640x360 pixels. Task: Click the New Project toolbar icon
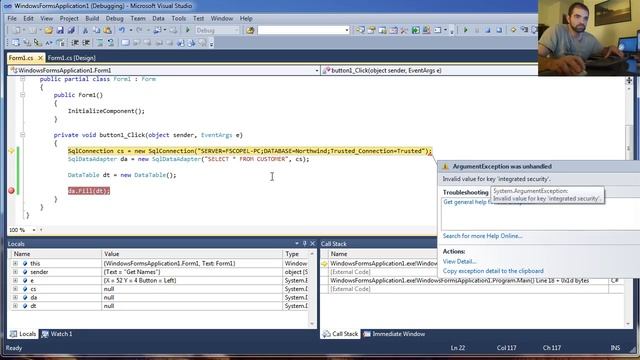[x=16, y=30]
